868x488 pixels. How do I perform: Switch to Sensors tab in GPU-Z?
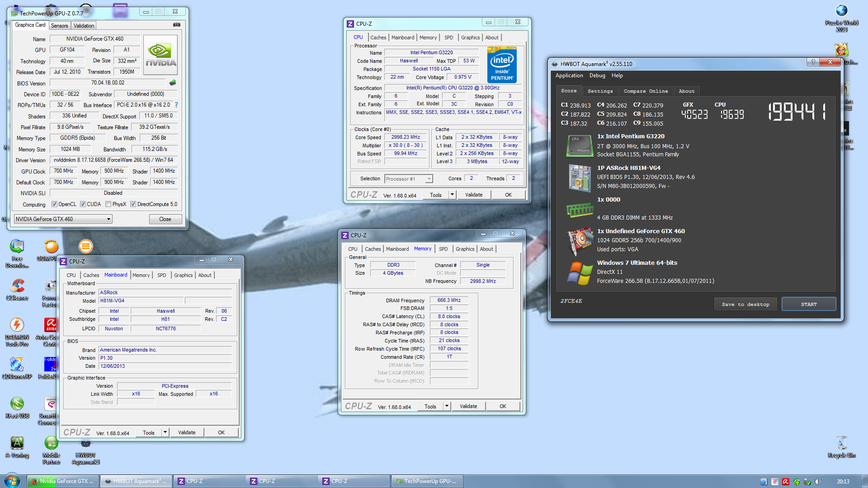click(59, 26)
